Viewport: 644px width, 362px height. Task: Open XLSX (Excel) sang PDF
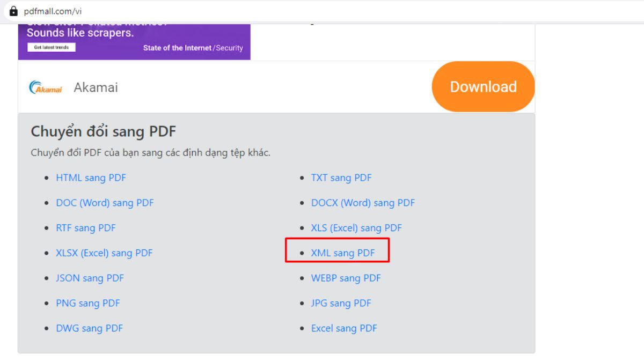104,253
